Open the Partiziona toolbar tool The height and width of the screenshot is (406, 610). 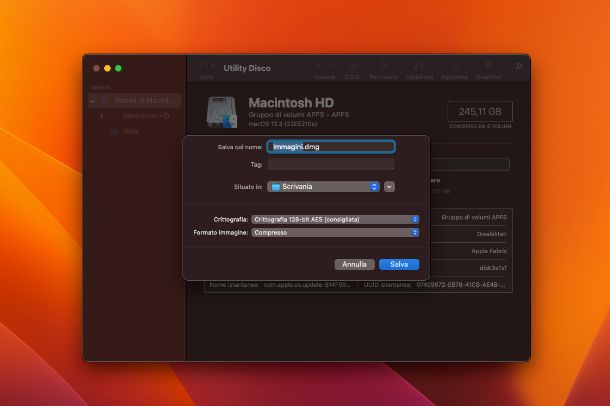point(384,66)
